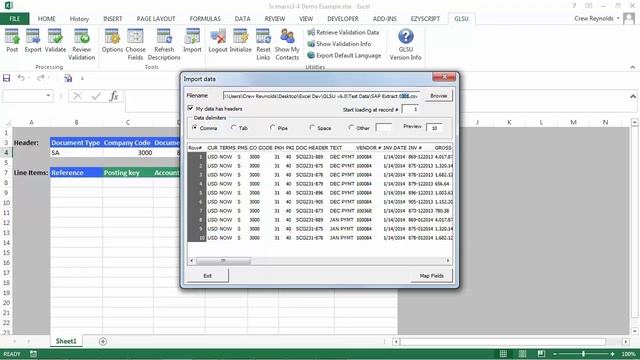
Task: Click the Choose Fields icon
Action: point(135,44)
